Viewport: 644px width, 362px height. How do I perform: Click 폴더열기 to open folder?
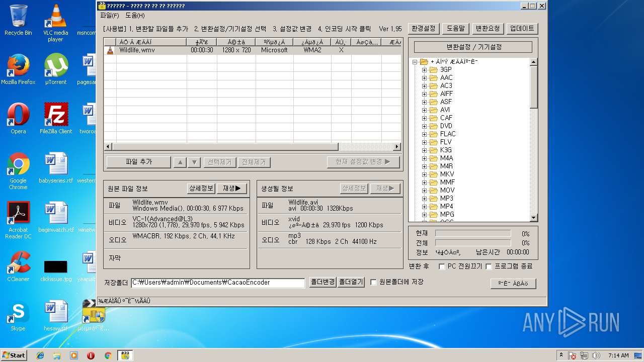351,282
